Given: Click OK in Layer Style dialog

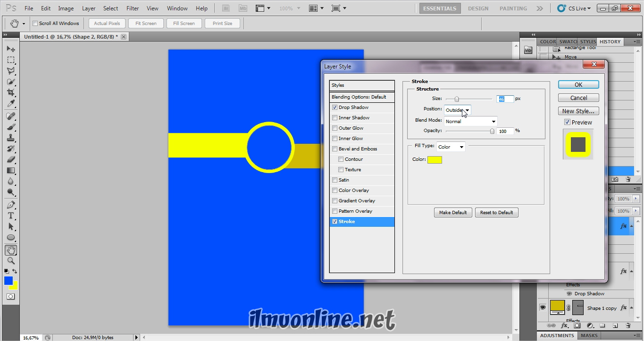Looking at the screenshot, I should tap(578, 85).
